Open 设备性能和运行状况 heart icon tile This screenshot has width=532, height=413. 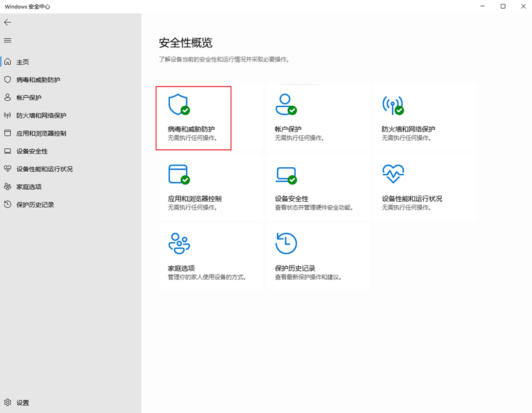[407, 187]
